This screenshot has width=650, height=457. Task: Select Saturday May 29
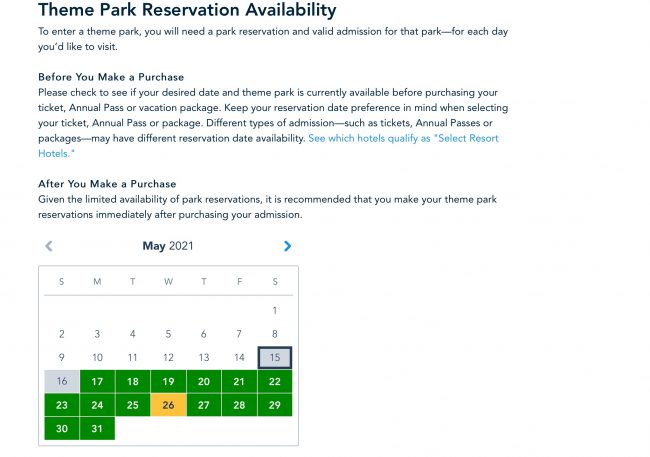[275, 405]
